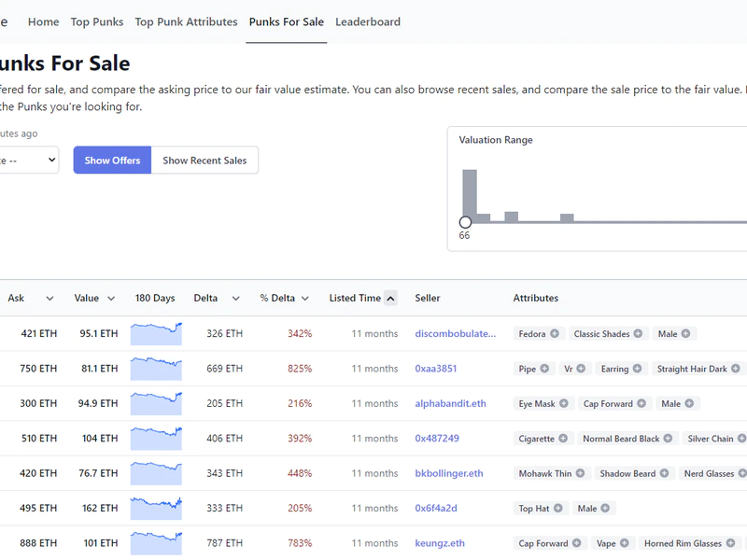Select Punks For Sale tab
Viewport: 747px width, 560px height.
287,21
